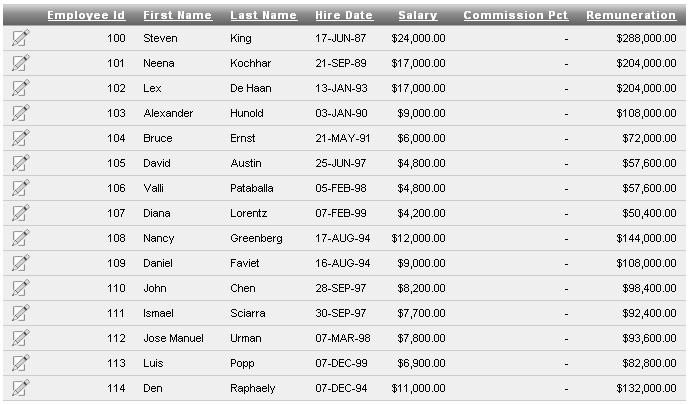Click the edit icon for Steven King
The width and height of the screenshot is (690, 404).
[x=21, y=38]
